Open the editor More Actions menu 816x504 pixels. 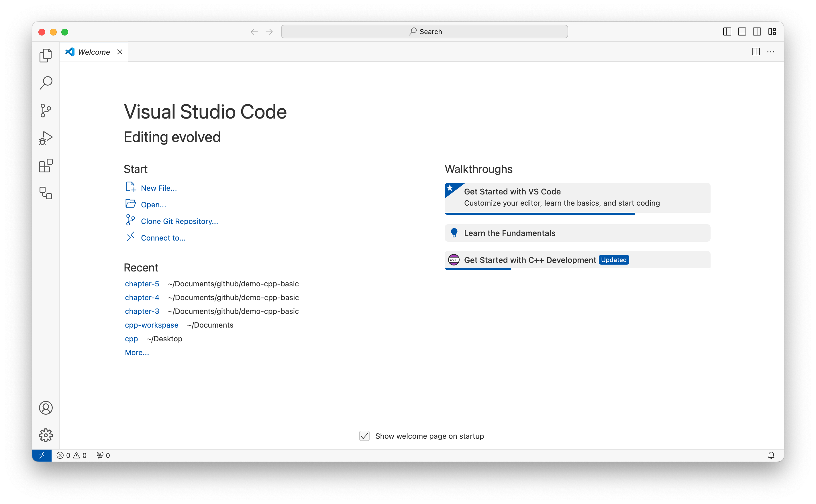click(x=771, y=52)
